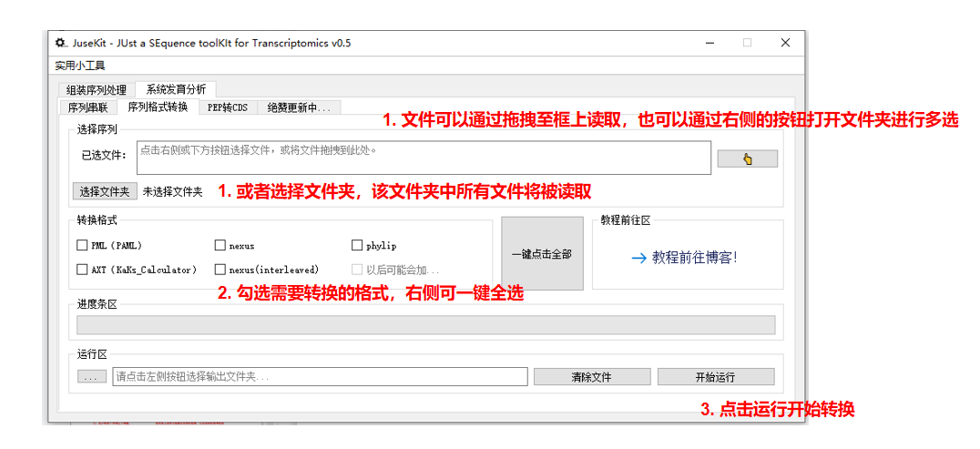This screenshot has width=980, height=449.
Task: Open the 绝赞更新中 tab
Action: coord(300,107)
